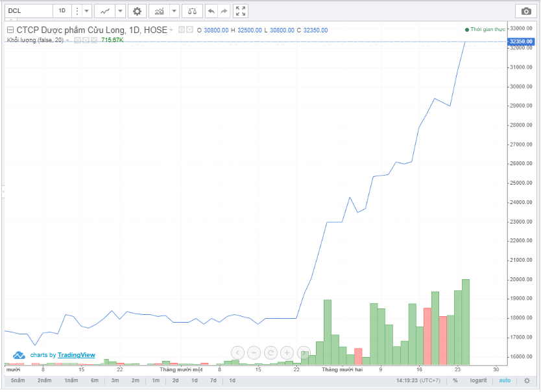Click the Tháng mười một axis label
Viewport: 541px width, 392px height.
pos(181,369)
